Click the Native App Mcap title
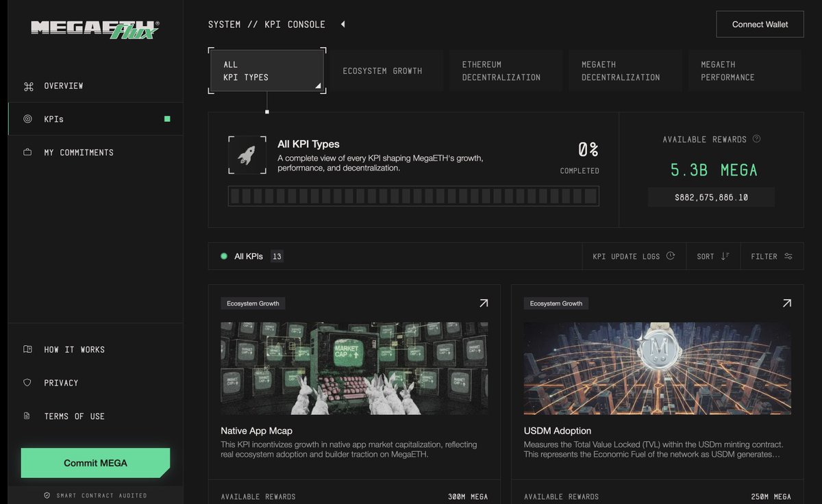Screen dimensions: 822x504 pos(256,431)
